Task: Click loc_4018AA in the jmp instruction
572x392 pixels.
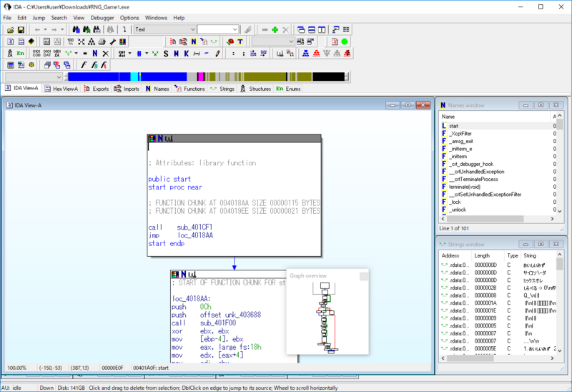Action: [x=195, y=235]
